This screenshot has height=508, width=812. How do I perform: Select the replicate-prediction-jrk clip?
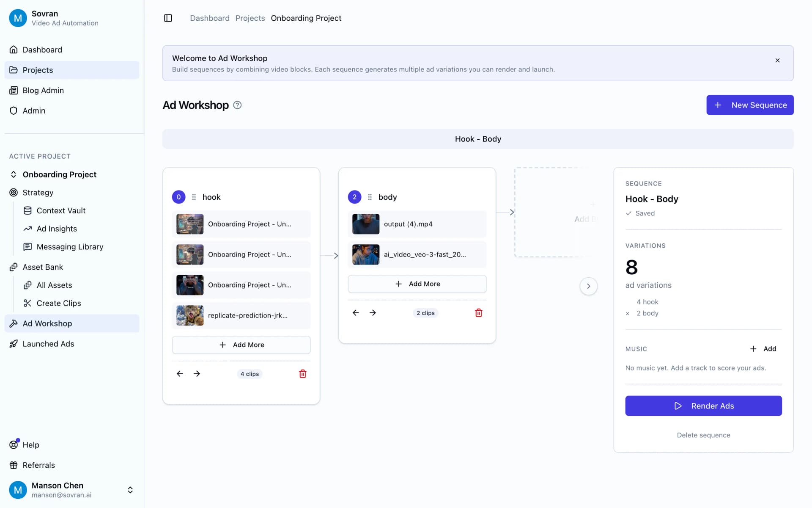click(x=241, y=315)
